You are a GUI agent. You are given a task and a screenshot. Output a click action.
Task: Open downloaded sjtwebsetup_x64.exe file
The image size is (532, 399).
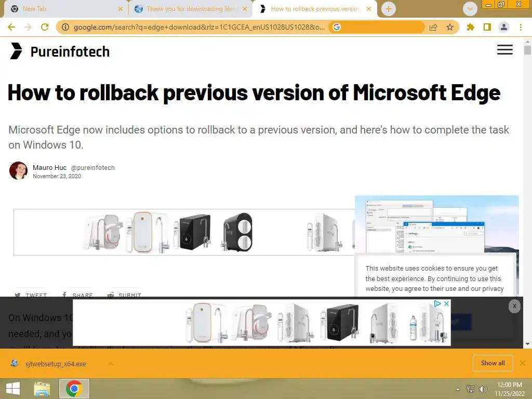tap(56, 364)
